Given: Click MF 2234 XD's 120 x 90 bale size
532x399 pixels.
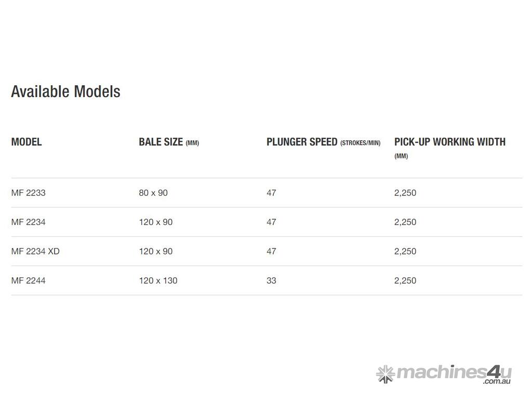Looking at the screenshot, I should point(156,251).
